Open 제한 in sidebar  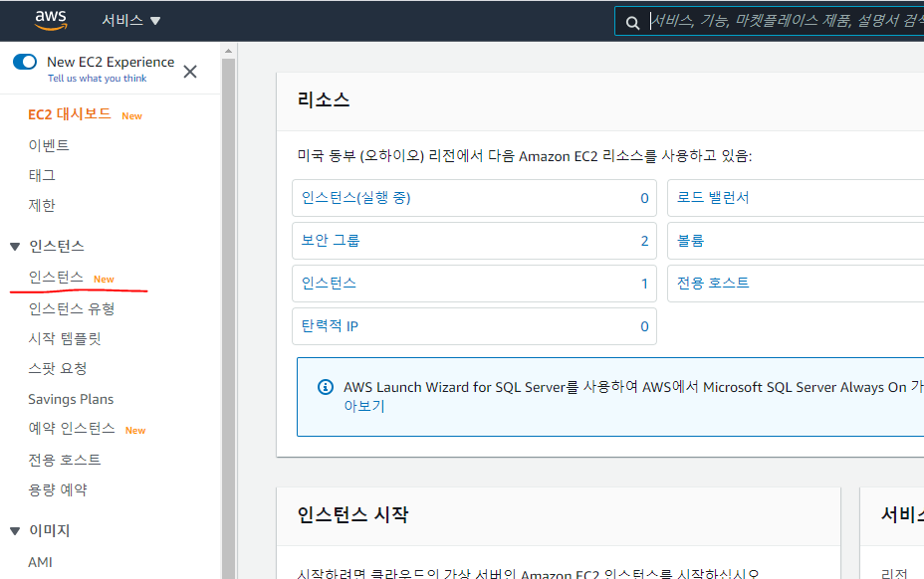tap(42, 205)
